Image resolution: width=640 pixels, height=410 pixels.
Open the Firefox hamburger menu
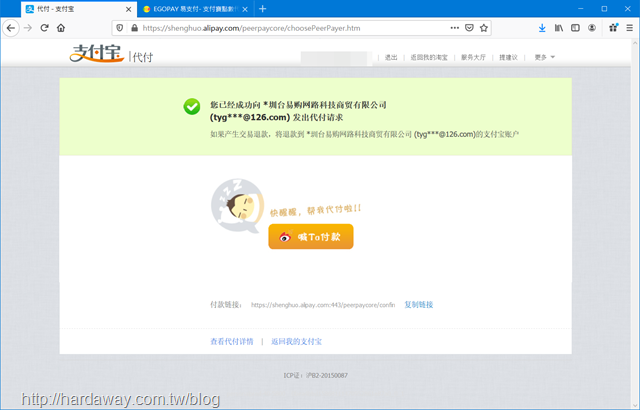pyautogui.click(x=630, y=28)
